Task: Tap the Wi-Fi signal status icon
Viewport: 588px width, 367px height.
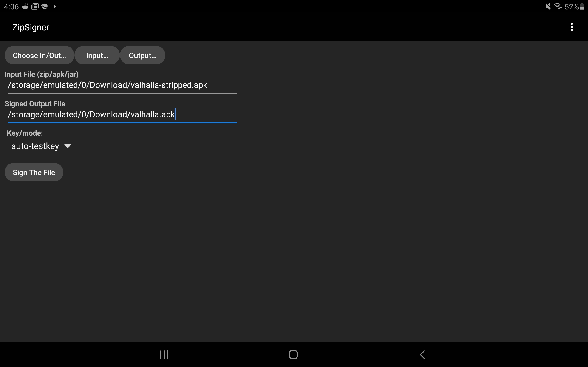Action: (x=558, y=7)
